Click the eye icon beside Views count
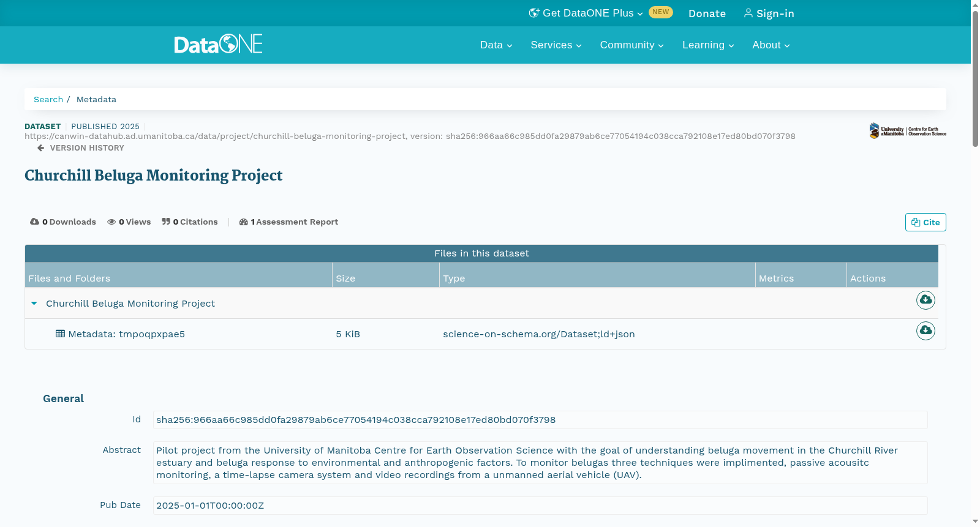 pos(111,222)
